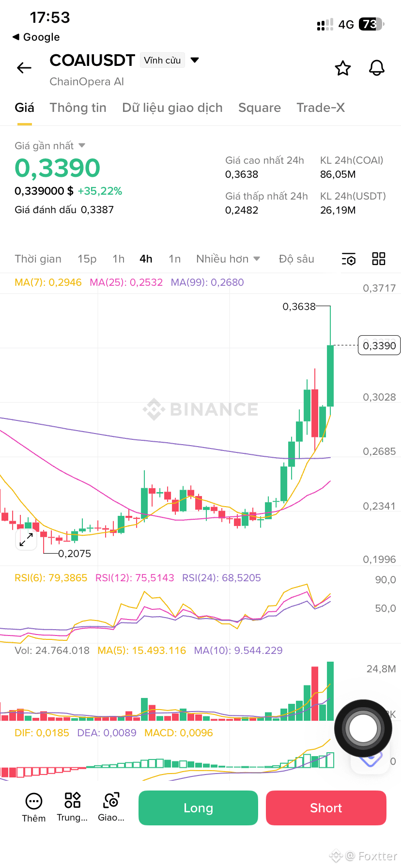Expand chart to fullscreen with diagonal arrows icon
This screenshot has width=401, height=868.
pos(26,540)
